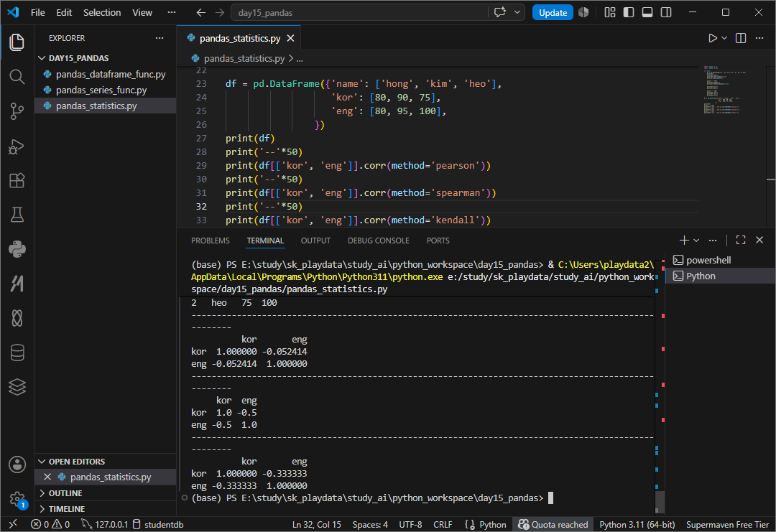The width and height of the screenshot is (776, 532).
Task: Open the Extensions view icon
Action: [17, 180]
